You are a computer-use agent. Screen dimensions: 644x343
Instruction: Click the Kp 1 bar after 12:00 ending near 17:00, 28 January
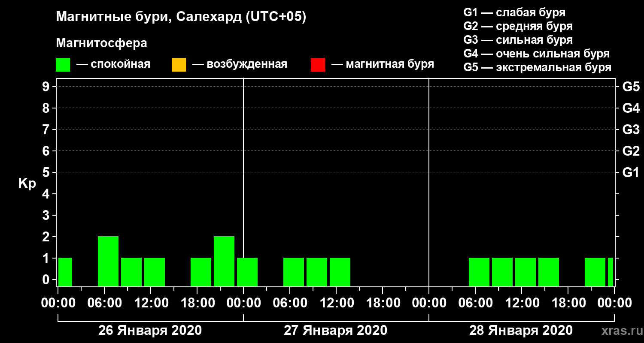coord(549,272)
